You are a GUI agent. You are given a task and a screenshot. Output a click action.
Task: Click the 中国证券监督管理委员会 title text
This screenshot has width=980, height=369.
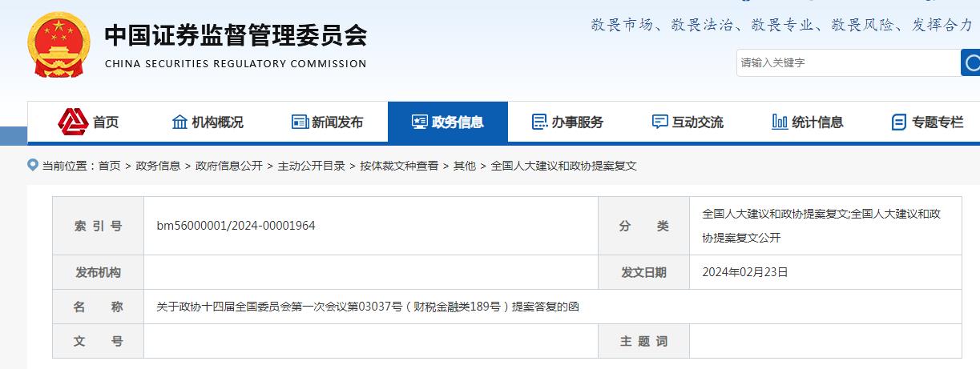tap(236, 34)
